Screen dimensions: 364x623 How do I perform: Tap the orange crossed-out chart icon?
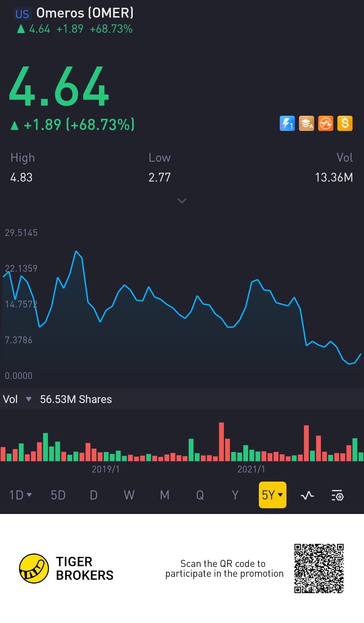[x=326, y=124]
